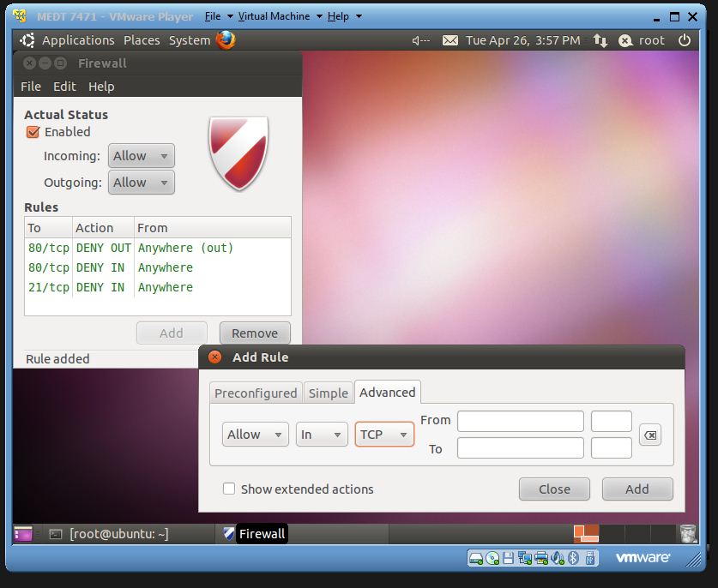Image resolution: width=718 pixels, height=588 pixels.
Task: Select the Advanced tab
Action: [x=388, y=393]
